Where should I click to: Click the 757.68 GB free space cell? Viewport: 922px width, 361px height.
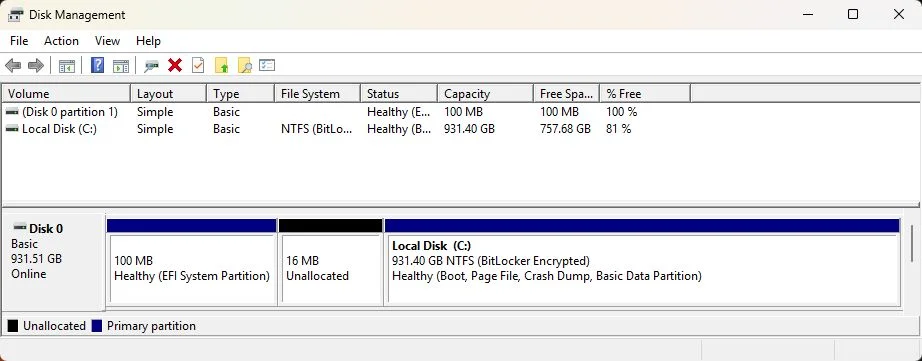click(565, 129)
